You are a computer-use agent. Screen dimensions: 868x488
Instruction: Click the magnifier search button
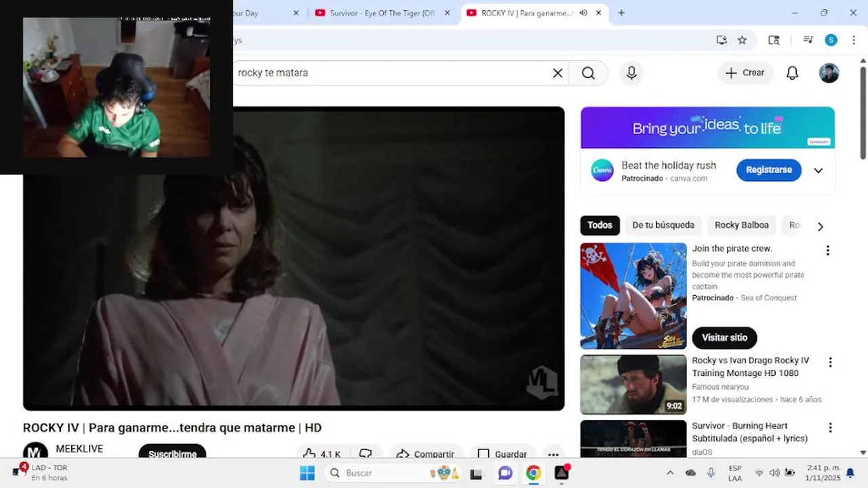[588, 73]
